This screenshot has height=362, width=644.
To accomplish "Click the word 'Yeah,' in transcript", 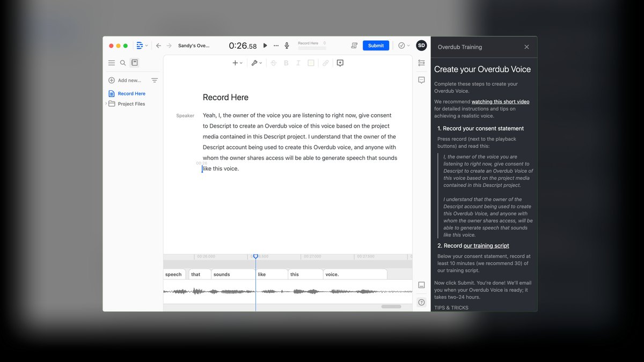I will pyautogui.click(x=209, y=115).
